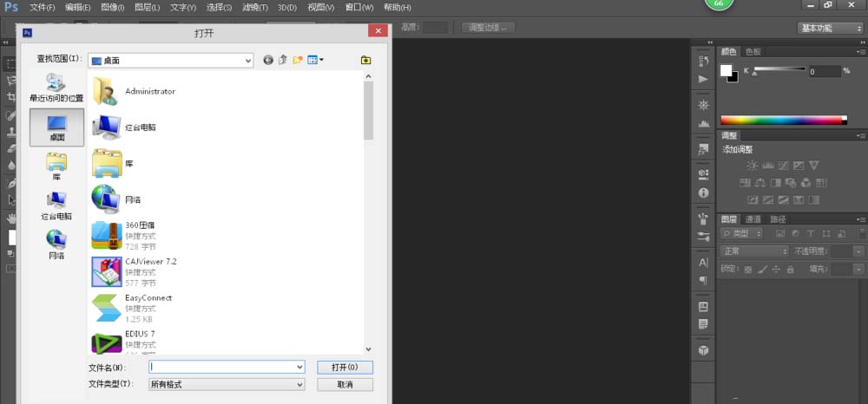Add a Curves adjustment
The width and height of the screenshot is (868, 404).
pos(783,166)
